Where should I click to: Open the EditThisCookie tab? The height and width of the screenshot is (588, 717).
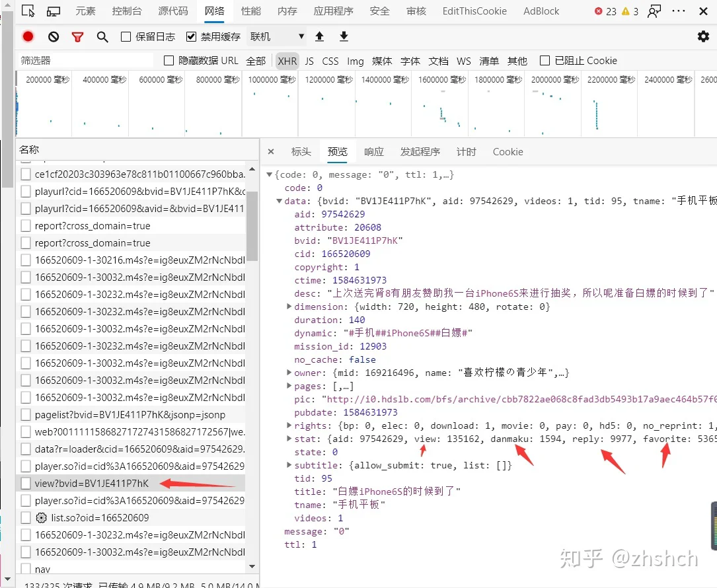(x=474, y=11)
